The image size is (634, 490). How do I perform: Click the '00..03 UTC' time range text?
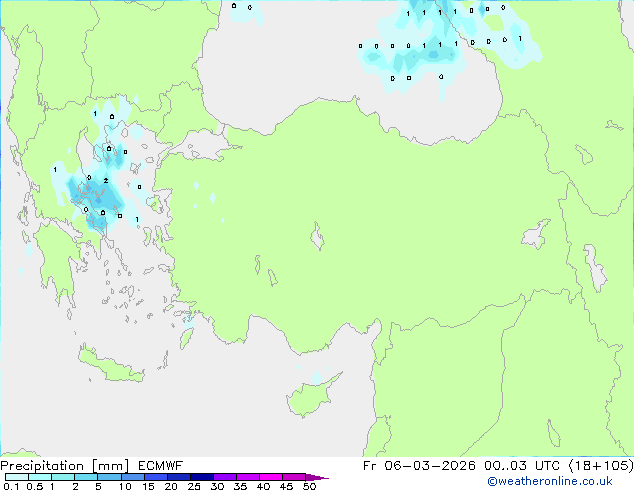pyautogui.click(x=522, y=466)
